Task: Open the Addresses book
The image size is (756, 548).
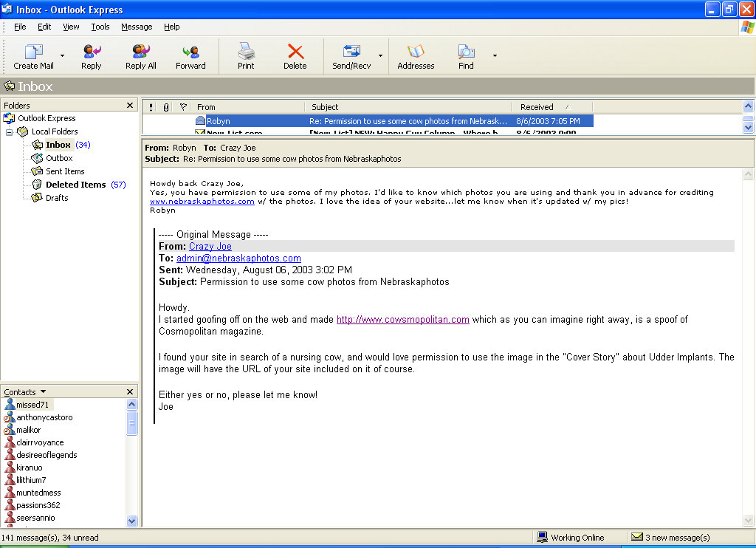Action: (x=416, y=53)
